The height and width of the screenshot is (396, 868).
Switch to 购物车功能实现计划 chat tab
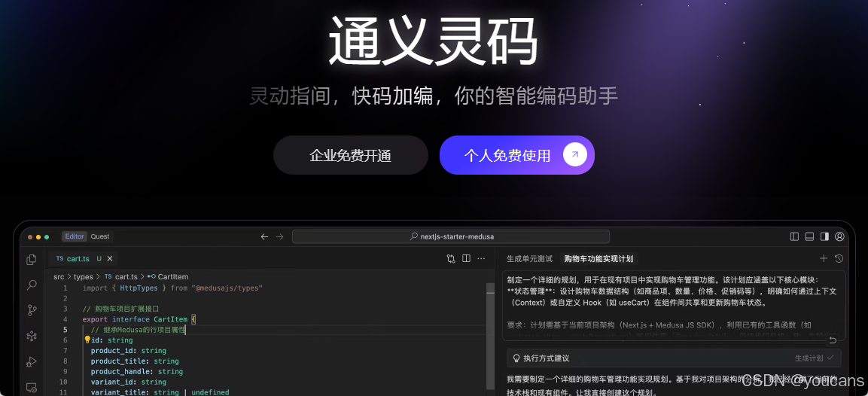click(598, 259)
